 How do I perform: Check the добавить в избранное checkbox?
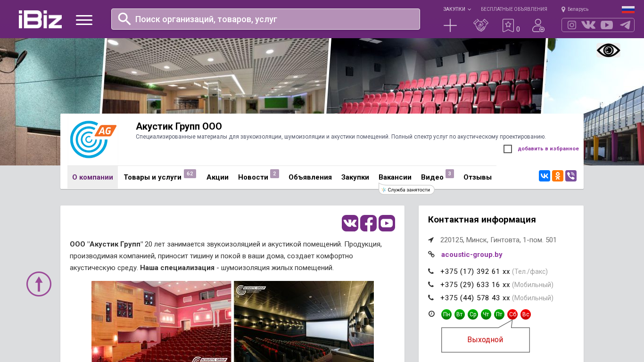click(508, 149)
